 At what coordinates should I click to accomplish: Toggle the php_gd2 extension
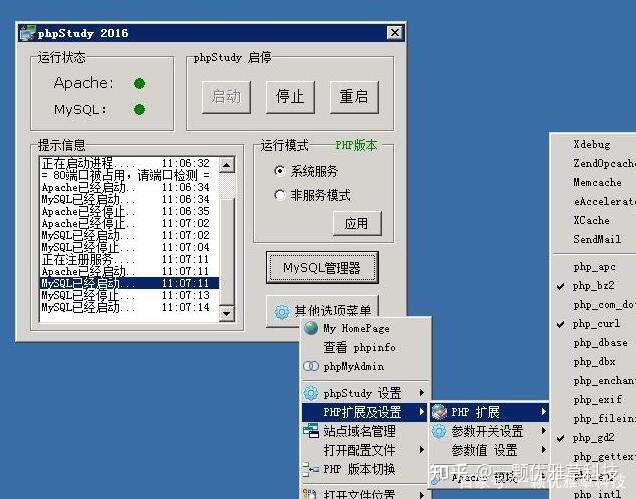pyautogui.click(x=593, y=438)
